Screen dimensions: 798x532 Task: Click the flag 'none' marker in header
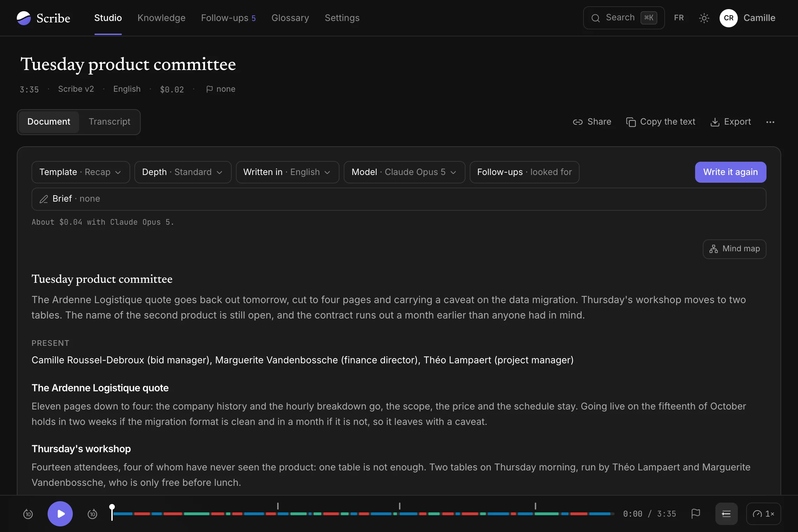(221, 89)
